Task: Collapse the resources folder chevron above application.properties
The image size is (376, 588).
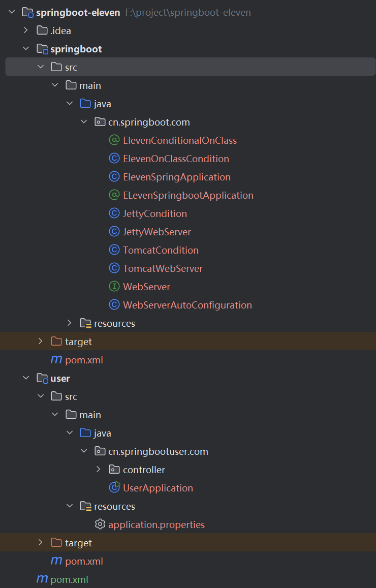Action: [x=69, y=506]
